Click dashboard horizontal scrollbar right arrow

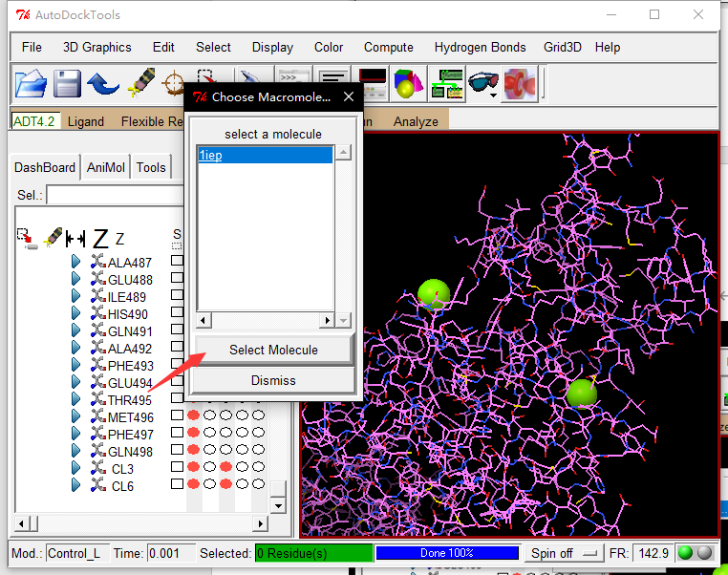261,523
